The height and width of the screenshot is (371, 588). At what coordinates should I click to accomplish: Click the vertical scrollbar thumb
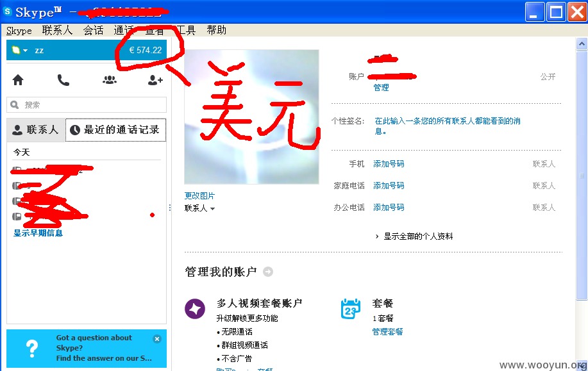click(582, 176)
